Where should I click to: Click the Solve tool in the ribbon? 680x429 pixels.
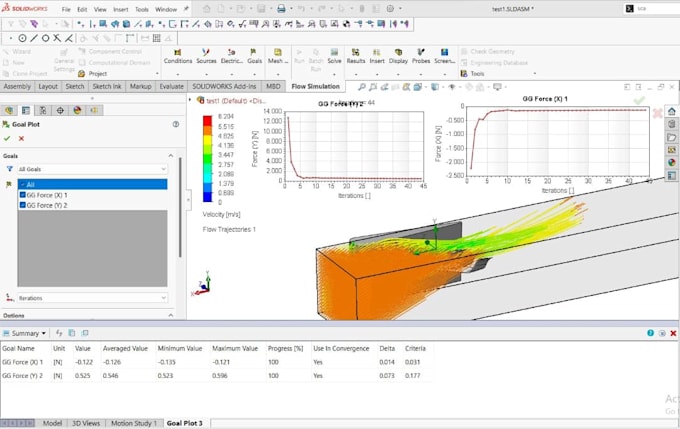[x=334, y=56]
